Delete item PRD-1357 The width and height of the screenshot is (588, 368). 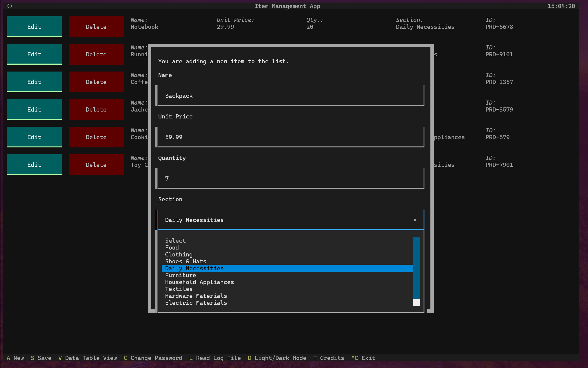96,82
